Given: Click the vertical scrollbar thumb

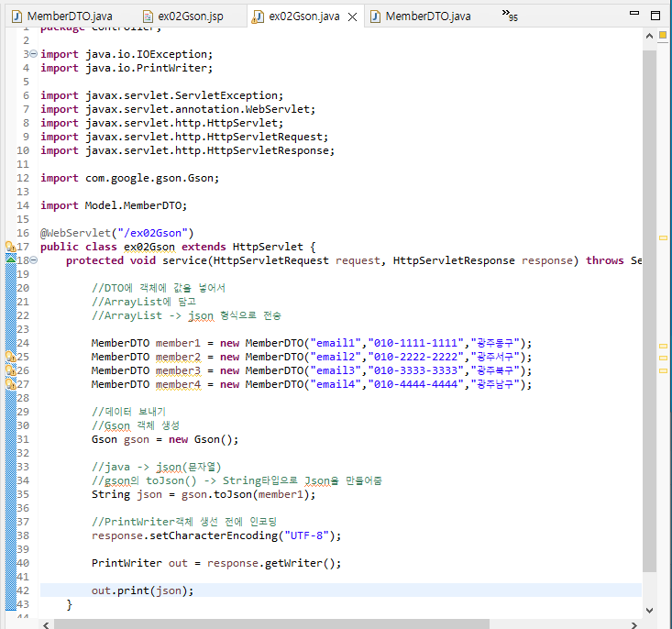Looking at the screenshot, I should [650, 311].
